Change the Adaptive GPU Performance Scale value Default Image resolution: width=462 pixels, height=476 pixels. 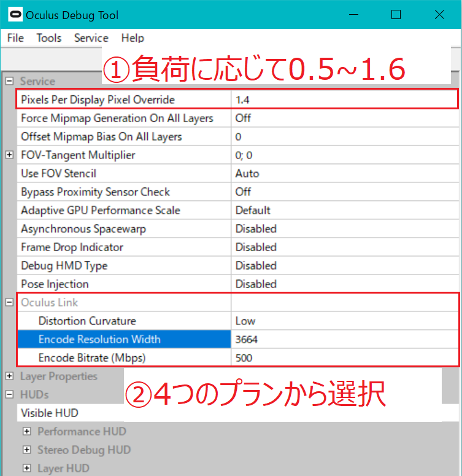point(345,211)
